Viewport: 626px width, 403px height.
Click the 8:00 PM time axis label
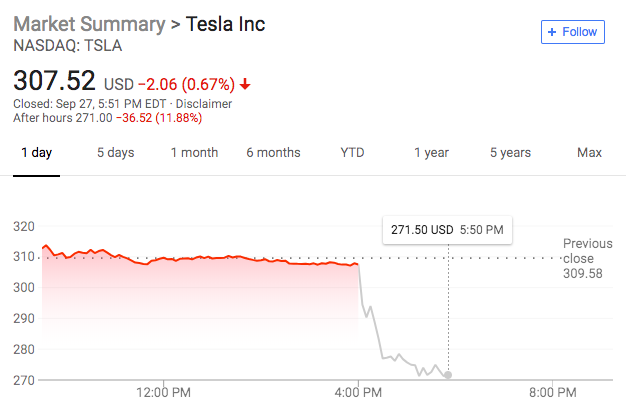pyautogui.click(x=552, y=391)
